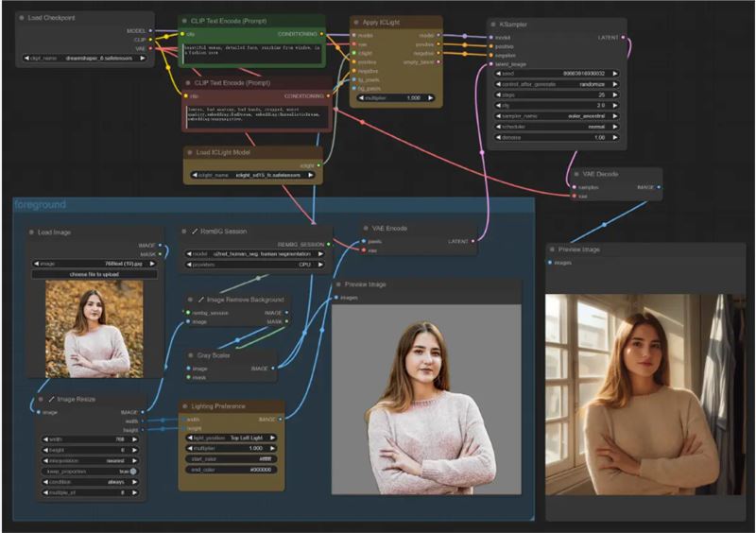Viewport: 756px width, 533px height.
Task: Select the Lighting Preference node title
Action: pyautogui.click(x=218, y=406)
